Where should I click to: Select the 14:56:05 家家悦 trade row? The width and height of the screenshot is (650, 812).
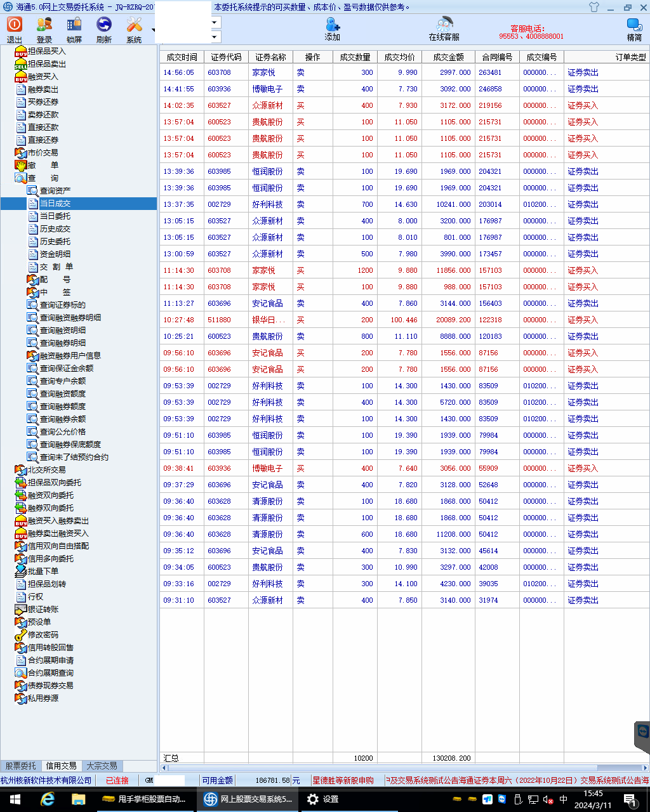(x=404, y=72)
